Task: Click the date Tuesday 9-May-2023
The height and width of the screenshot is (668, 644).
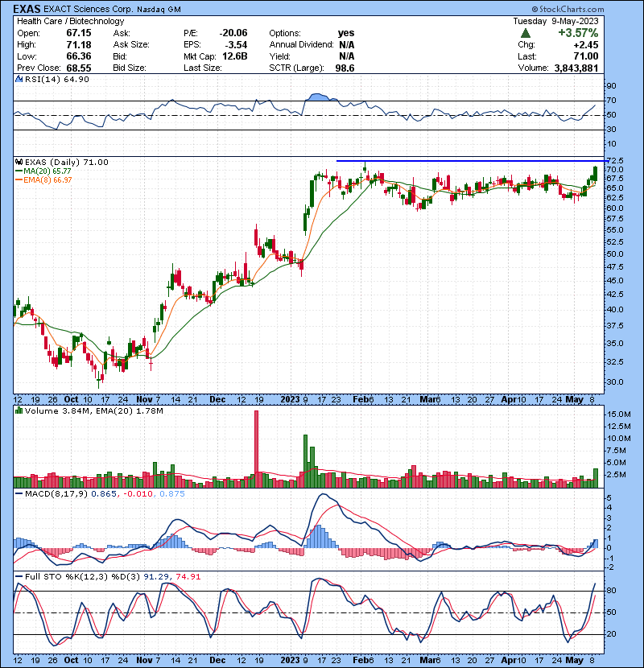Action: coord(555,21)
